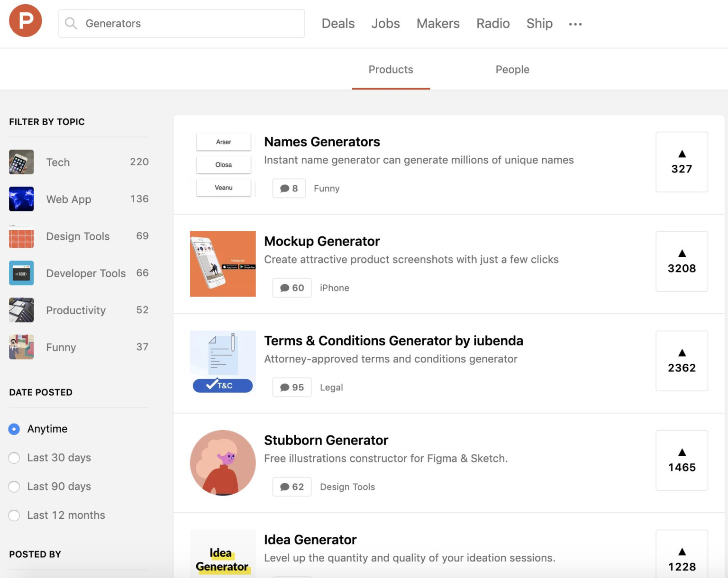
Task: Open comments on Terms & Conditions Generator
Action: click(291, 387)
